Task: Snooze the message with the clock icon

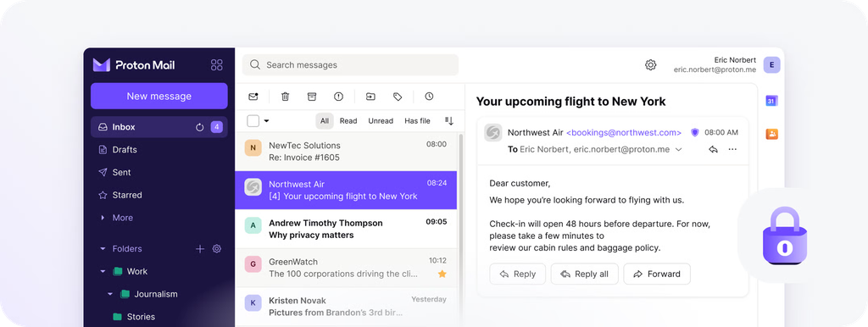Action: click(429, 97)
